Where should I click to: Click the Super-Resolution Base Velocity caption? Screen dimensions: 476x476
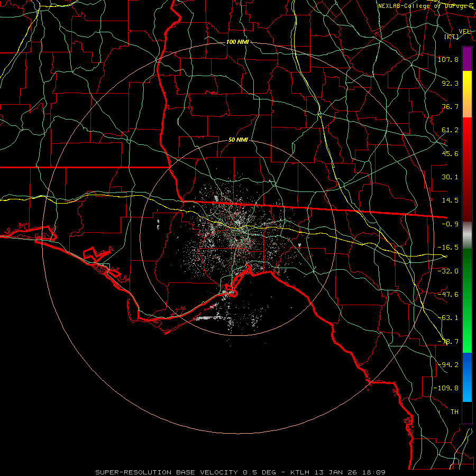pyautogui.click(x=240, y=472)
